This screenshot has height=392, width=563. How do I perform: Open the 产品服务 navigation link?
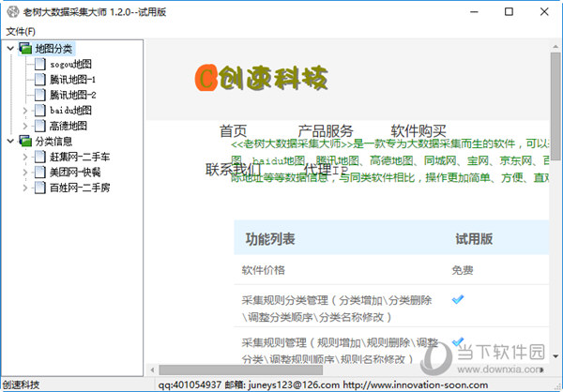(x=326, y=131)
